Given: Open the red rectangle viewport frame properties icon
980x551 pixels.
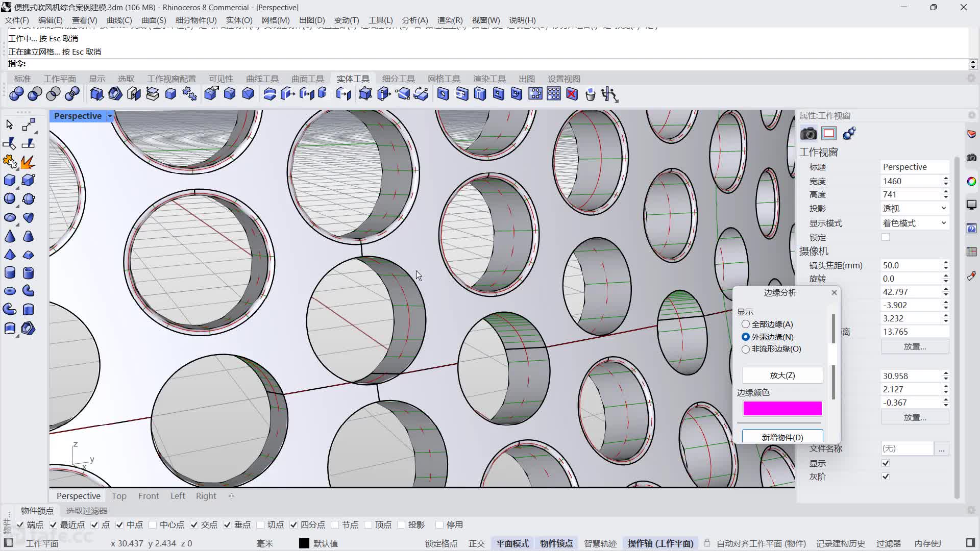Looking at the screenshot, I should pyautogui.click(x=829, y=134).
